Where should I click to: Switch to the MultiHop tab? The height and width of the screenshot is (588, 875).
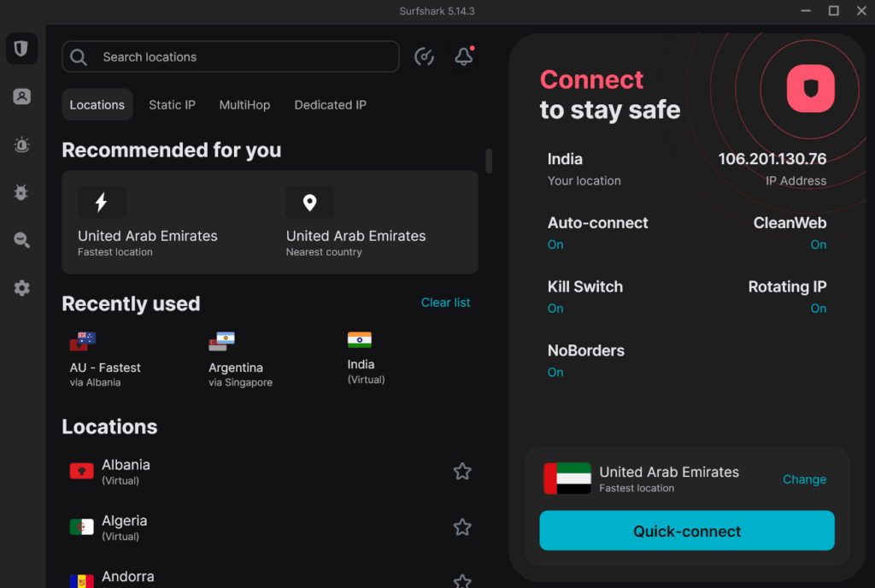click(x=244, y=105)
